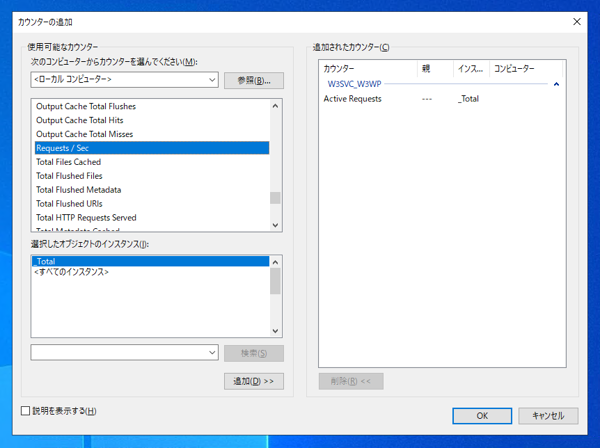Image resolution: width=600 pixels, height=448 pixels.
Task: Click the 参照(B)... browse button
Action: tap(254, 80)
